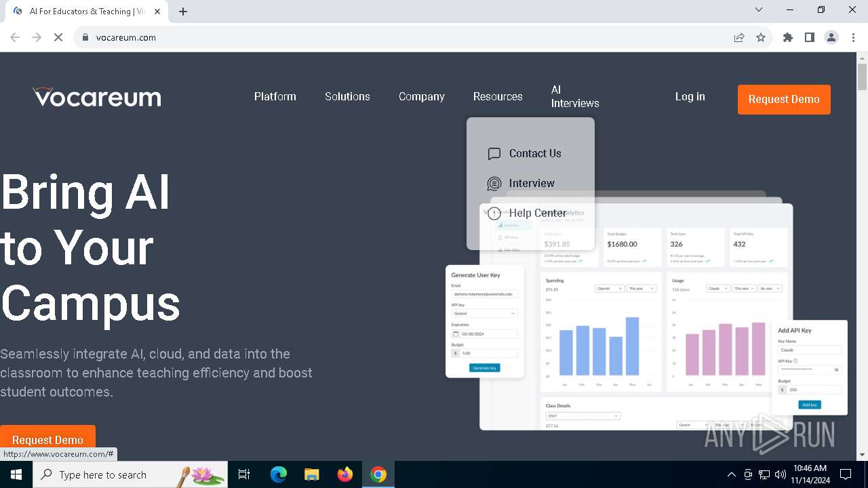Screen dimensions: 868x488
Task: Open the AI Interviews menu item
Action: click(575, 96)
